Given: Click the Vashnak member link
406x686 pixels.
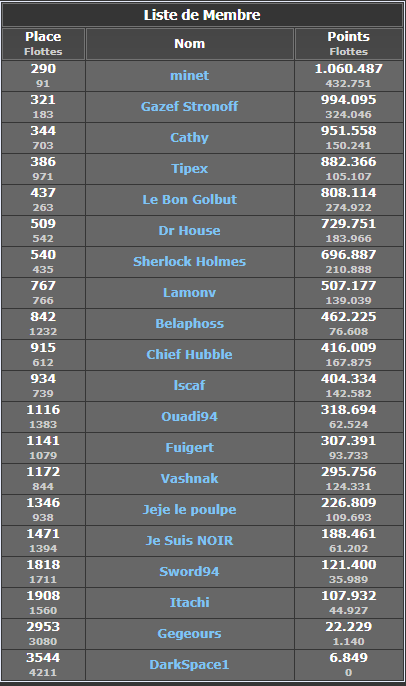Looking at the screenshot, I should click(x=189, y=479).
